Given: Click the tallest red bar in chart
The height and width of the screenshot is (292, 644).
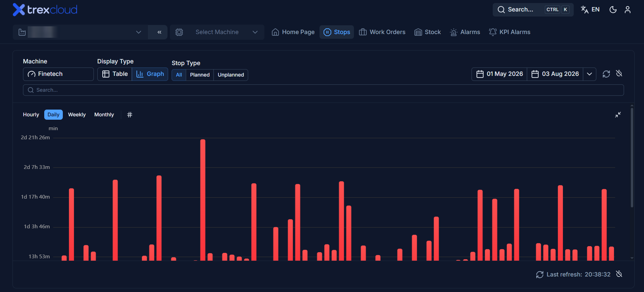Looking at the screenshot, I should click(203, 200).
